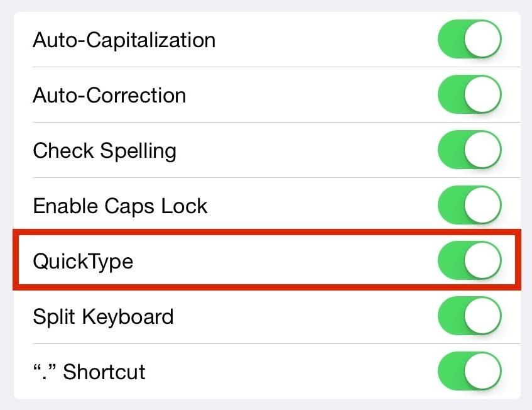Turn off Auto-Correction
This screenshot has height=410, width=532.
coord(469,94)
